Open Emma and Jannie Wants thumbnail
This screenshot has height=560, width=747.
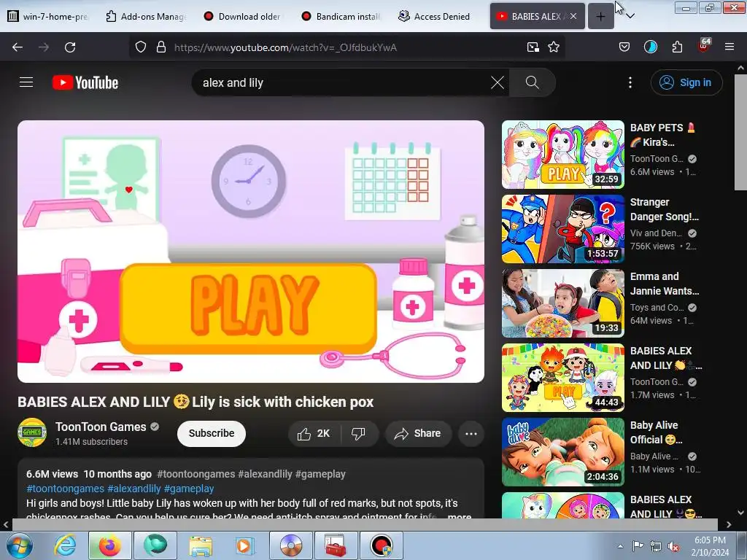tap(562, 303)
